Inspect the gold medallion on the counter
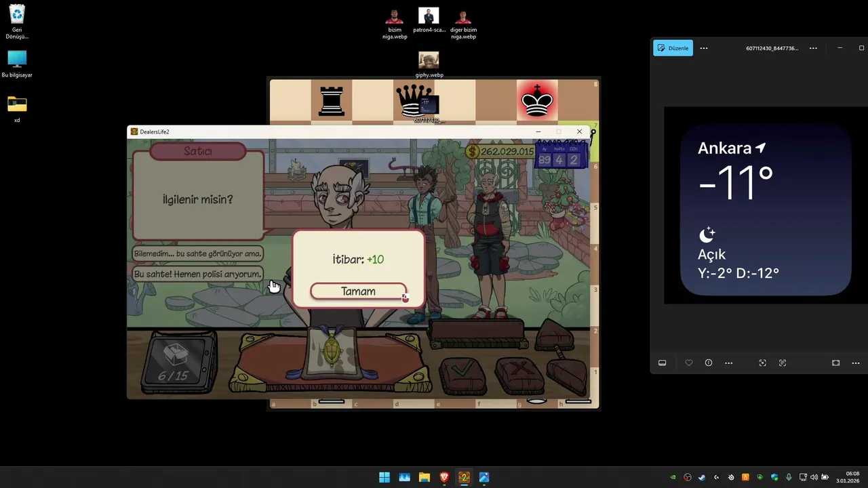868x488 pixels. [332, 351]
